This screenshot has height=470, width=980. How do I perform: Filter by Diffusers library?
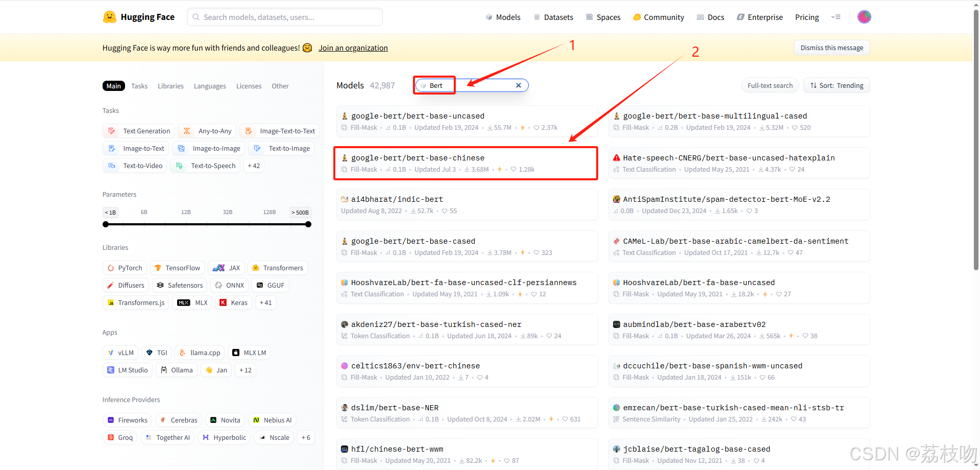pyautogui.click(x=126, y=285)
